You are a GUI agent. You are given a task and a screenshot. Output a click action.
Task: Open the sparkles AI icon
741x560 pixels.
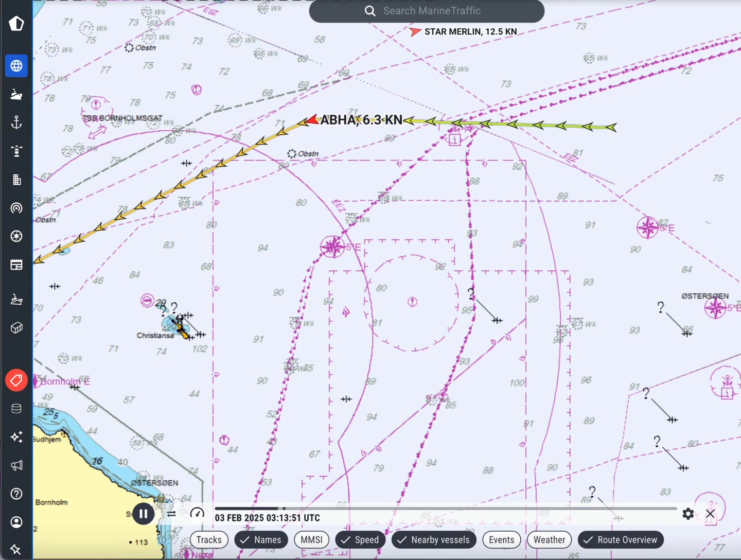[16, 437]
